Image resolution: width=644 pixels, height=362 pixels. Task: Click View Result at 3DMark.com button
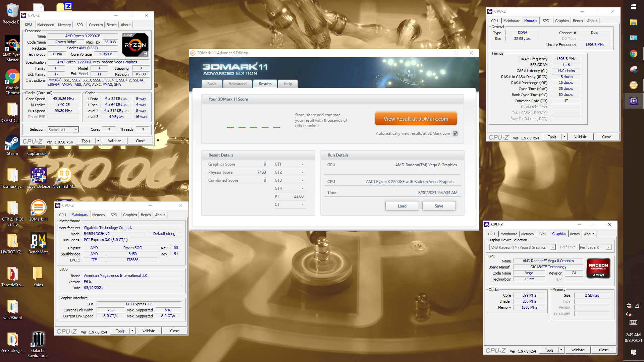416,119
